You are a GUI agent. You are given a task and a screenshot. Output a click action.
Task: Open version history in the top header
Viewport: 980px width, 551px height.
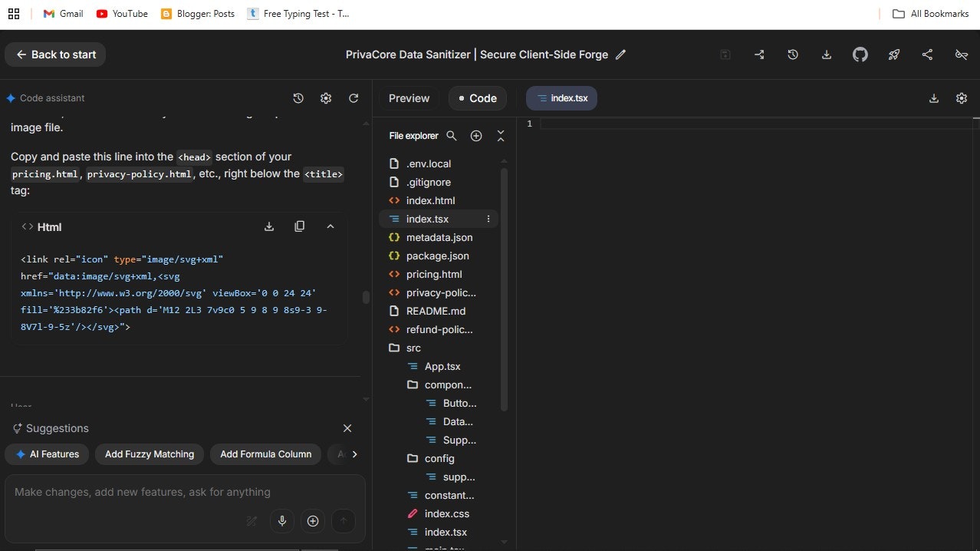click(x=793, y=54)
